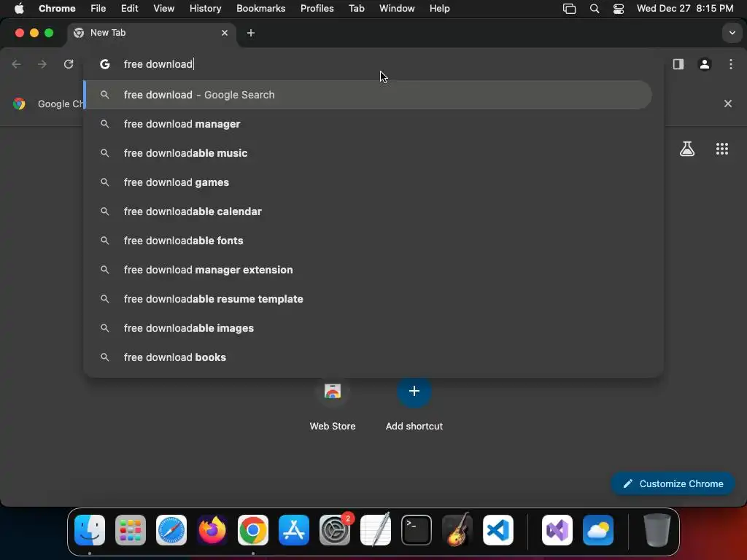The width and height of the screenshot is (747, 560).
Task: Open the Profiles menu
Action: tap(317, 9)
